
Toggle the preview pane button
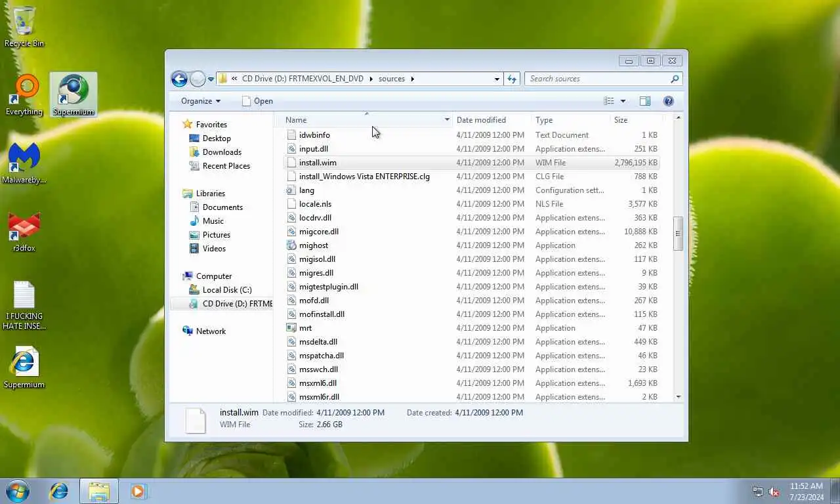point(645,101)
